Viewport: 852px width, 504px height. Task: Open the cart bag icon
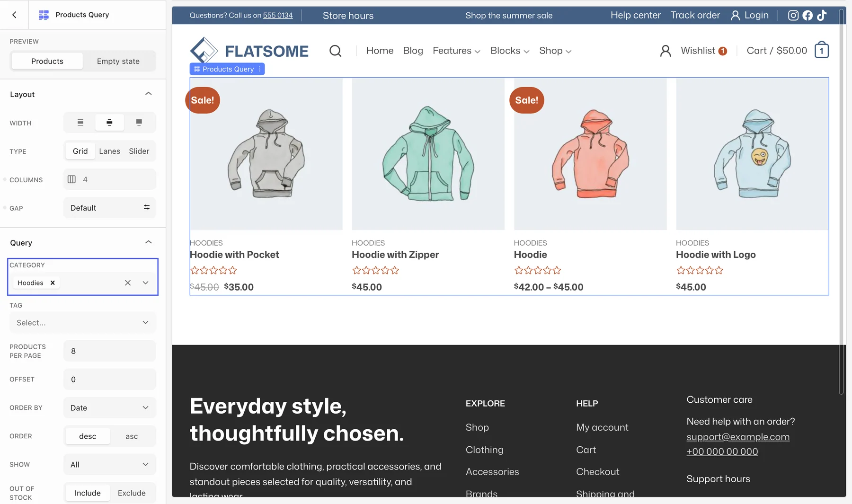point(821,50)
